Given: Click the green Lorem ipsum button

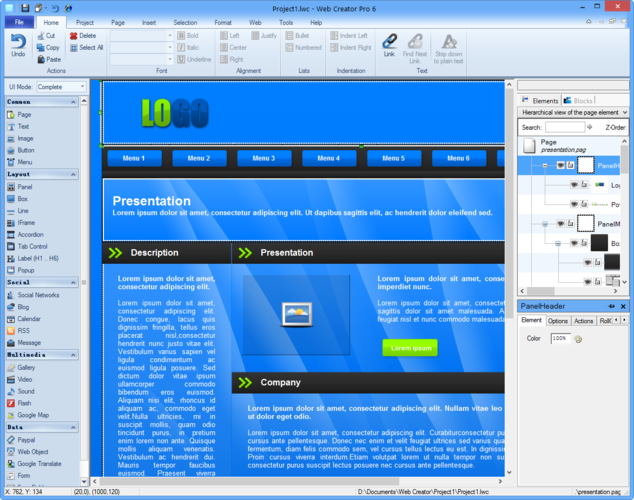Looking at the screenshot, I should [x=410, y=348].
